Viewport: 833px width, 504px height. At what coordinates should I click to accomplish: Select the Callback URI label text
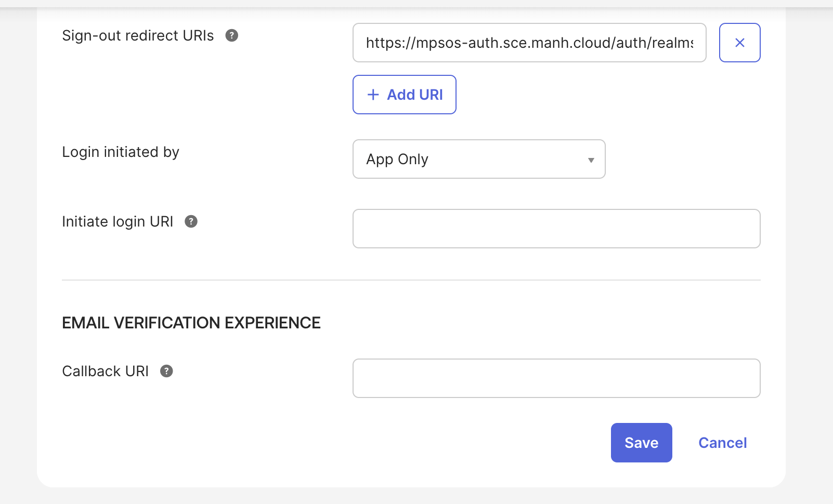pyautogui.click(x=106, y=371)
